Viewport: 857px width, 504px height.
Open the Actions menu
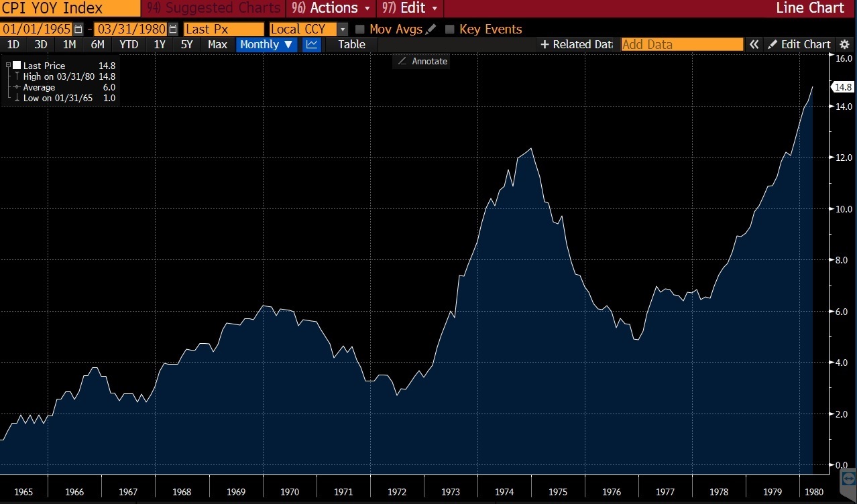(x=331, y=8)
